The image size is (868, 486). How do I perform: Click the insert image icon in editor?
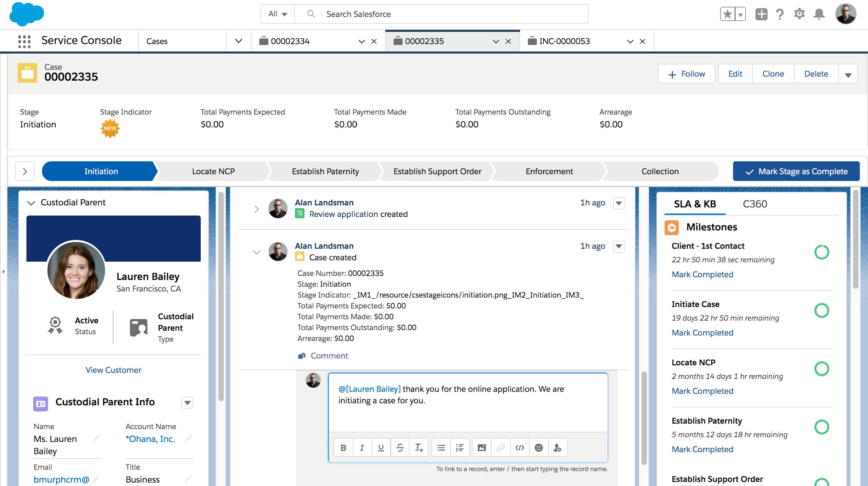click(x=481, y=448)
